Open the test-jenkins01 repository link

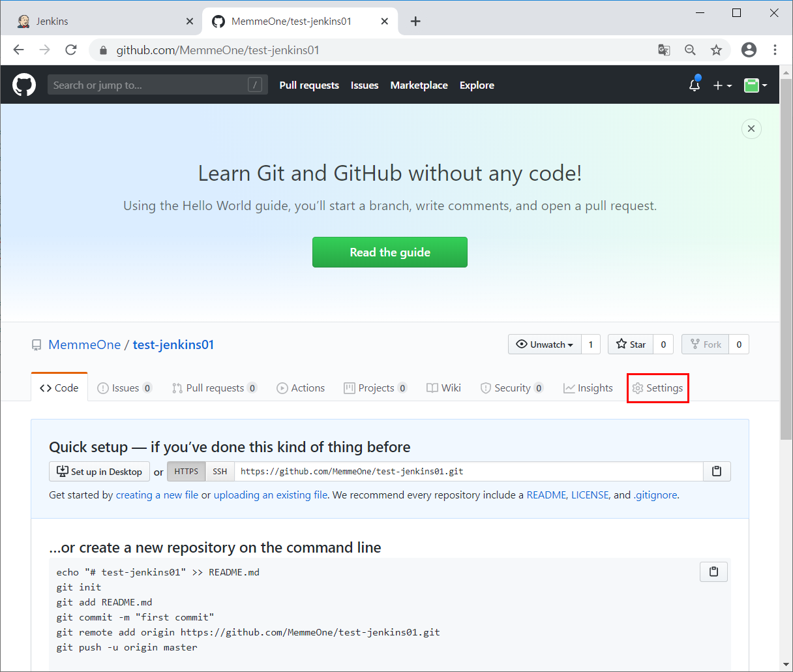(x=173, y=344)
